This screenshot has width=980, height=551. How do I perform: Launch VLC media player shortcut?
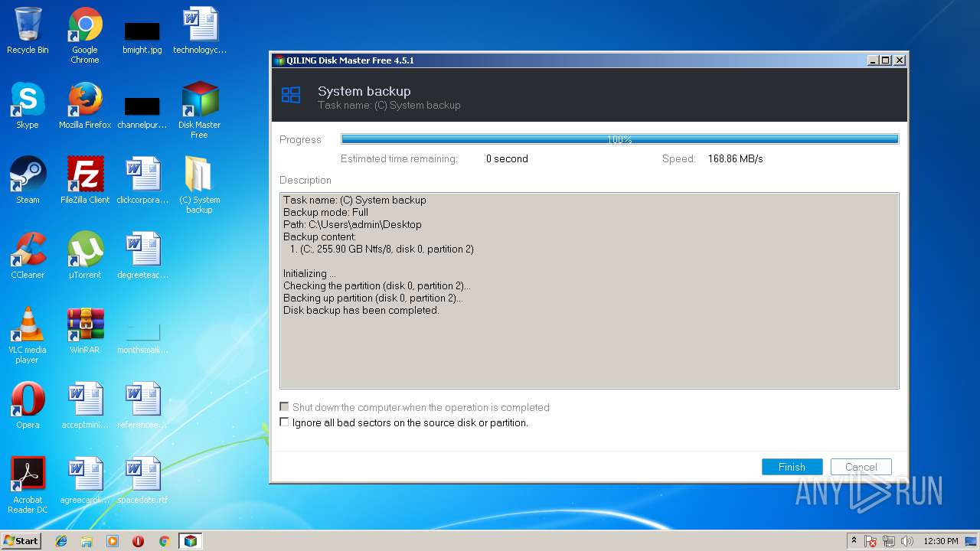[x=28, y=335]
